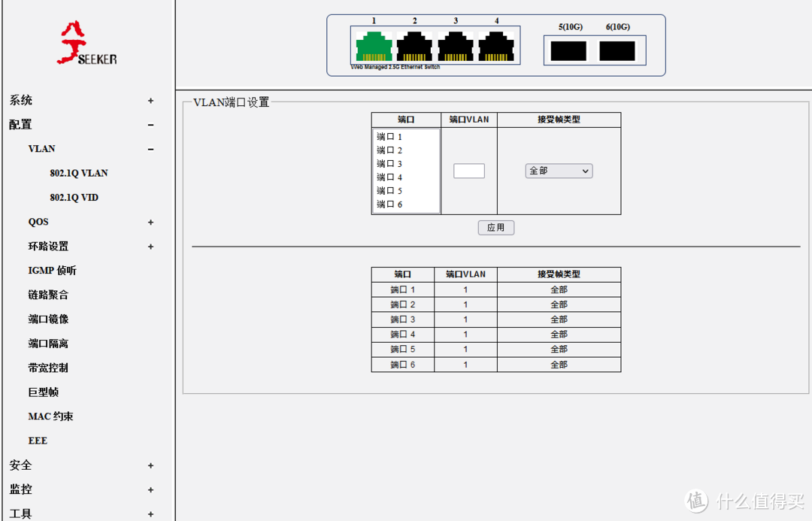Click the 应用 button
Image resolution: width=812 pixels, height=521 pixels.
pyautogui.click(x=496, y=227)
